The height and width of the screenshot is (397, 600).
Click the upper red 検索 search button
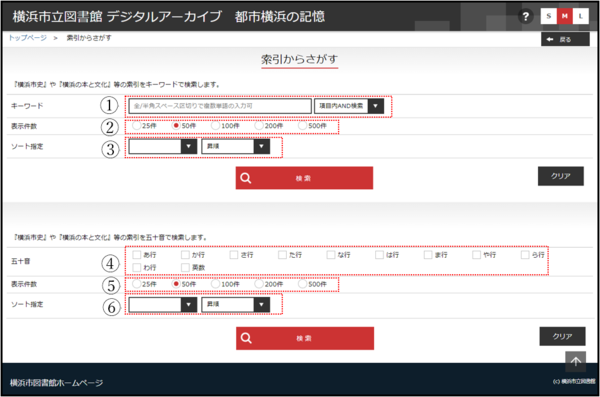click(x=304, y=178)
